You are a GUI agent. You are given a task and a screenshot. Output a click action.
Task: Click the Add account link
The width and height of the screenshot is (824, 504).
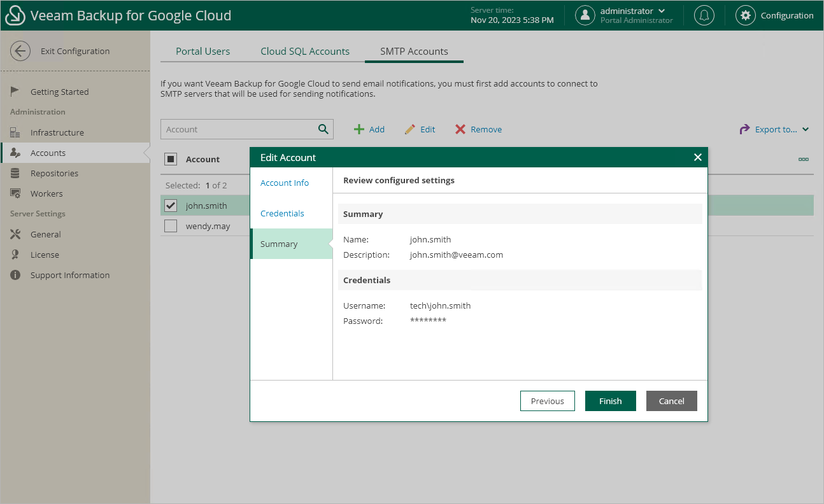tap(377, 129)
